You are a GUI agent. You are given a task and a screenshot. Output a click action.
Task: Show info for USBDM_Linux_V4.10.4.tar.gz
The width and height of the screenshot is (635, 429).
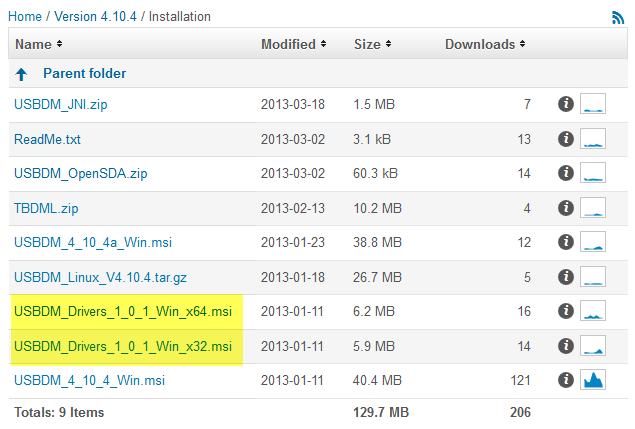(565, 277)
